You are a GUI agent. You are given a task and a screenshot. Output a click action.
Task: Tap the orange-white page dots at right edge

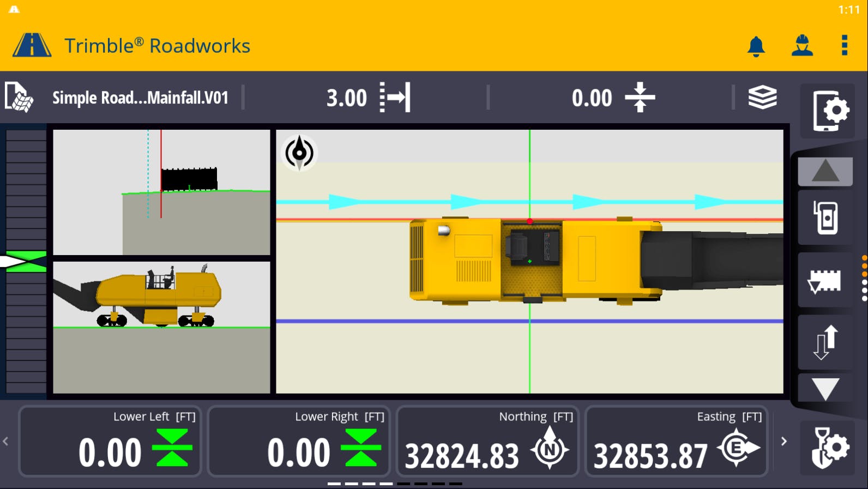coord(864,278)
